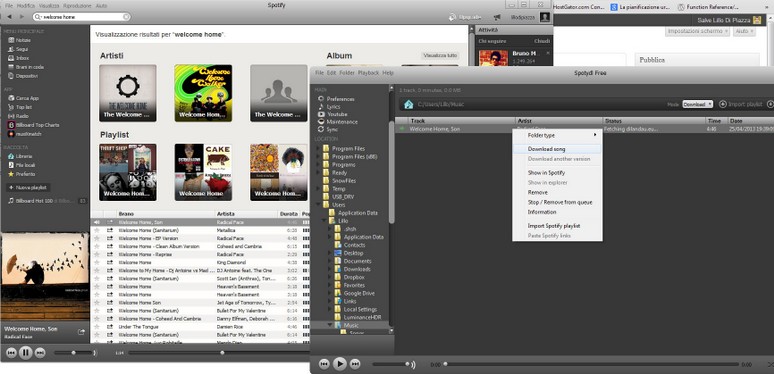Open Radio in Spotify sidebar
Image resolution: width=774 pixels, height=374 pixels.
point(18,116)
